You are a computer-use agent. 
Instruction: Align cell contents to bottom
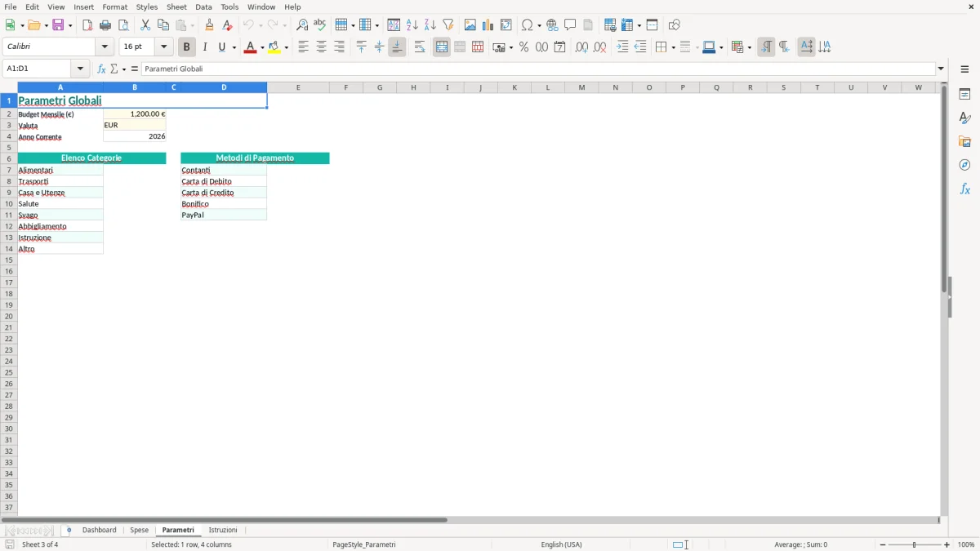click(397, 47)
